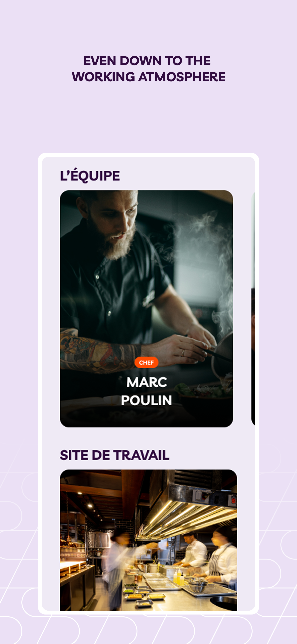Tap the EVEN DOWN TO THE WORKING ATMOSPHERE headline

[148, 68]
